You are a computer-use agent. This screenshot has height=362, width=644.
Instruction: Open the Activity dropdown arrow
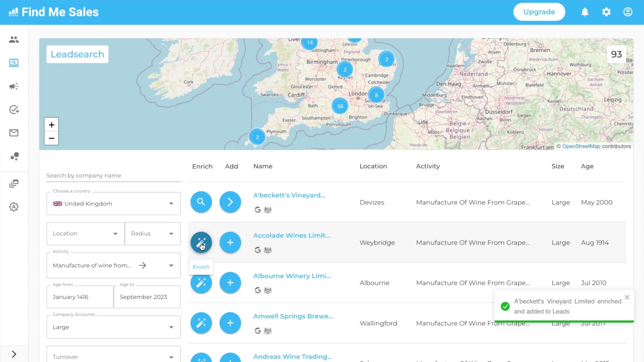171,265
